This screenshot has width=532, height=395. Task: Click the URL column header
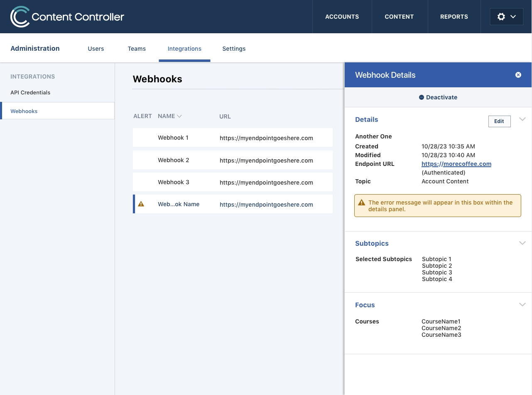click(x=225, y=116)
